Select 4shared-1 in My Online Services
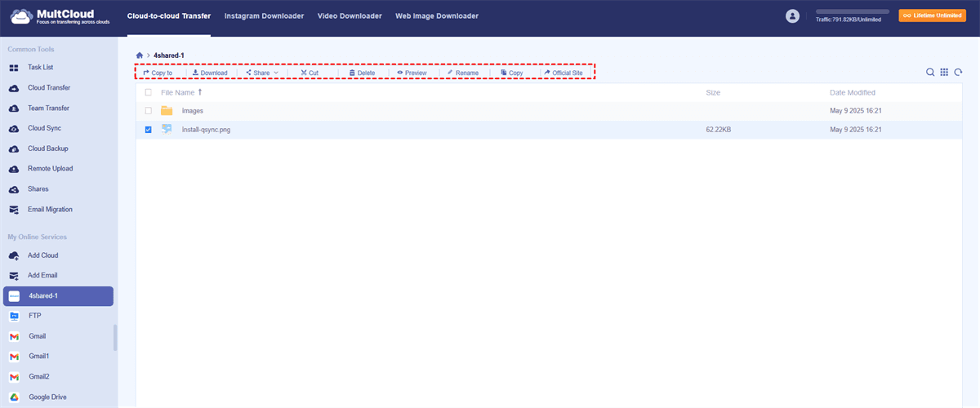The height and width of the screenshot is (408, 980). (58, 296)
